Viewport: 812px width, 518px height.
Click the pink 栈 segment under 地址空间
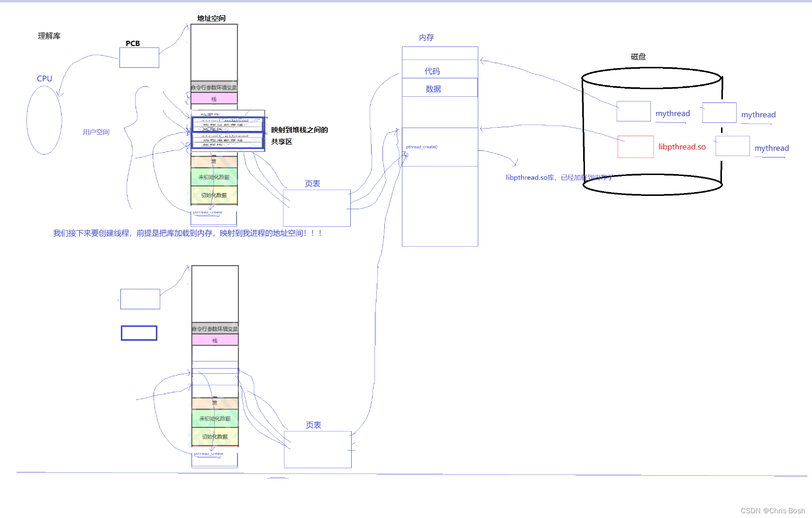click(214, 99)
